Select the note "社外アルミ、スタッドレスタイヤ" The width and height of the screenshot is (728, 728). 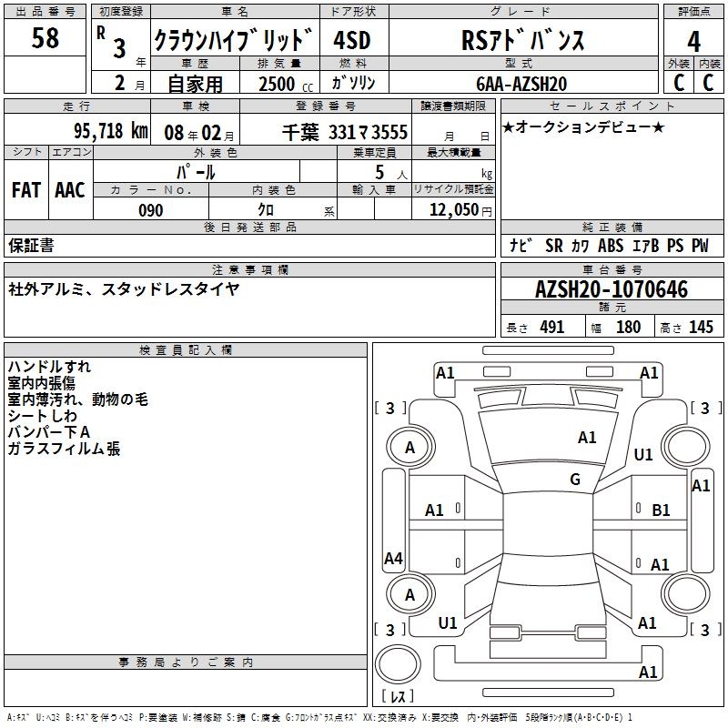click(x=124, y=289)
